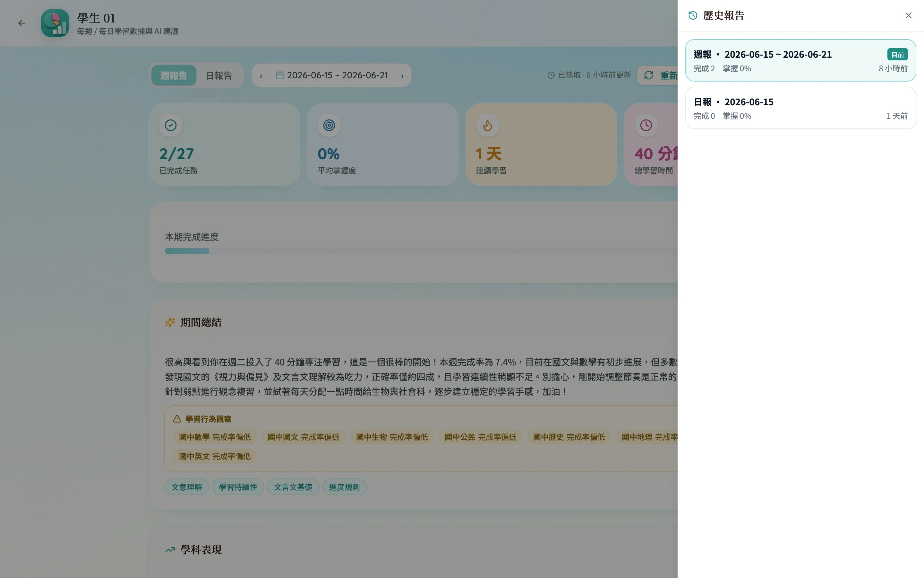The width and height of the screenshot is (924, 578).
Task: Click the 1 天 連續學習 value
Action: point(488,154)
